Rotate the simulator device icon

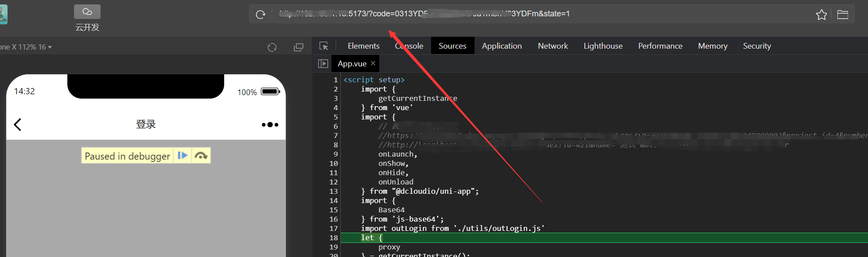(272, 47)
